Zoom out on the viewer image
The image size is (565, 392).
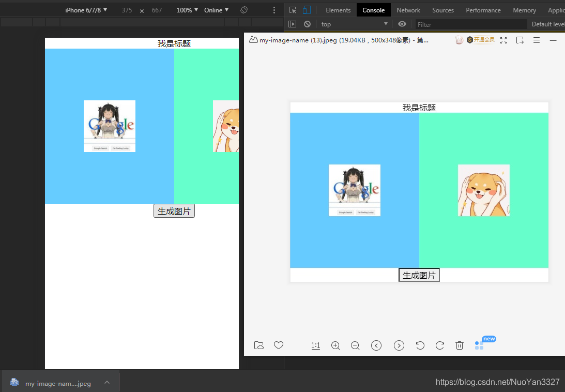355,345
